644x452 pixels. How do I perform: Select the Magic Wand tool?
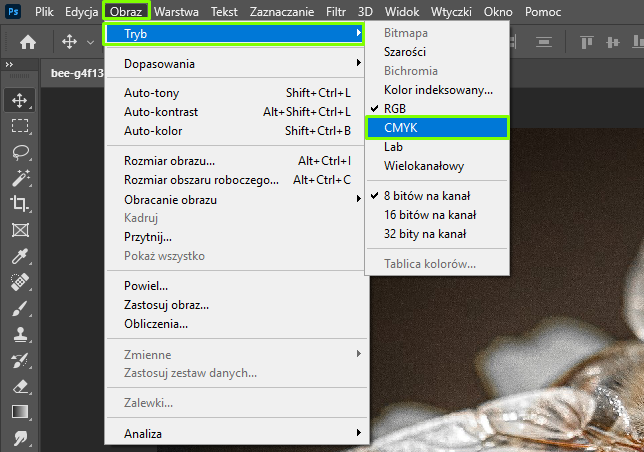point(20,178)
